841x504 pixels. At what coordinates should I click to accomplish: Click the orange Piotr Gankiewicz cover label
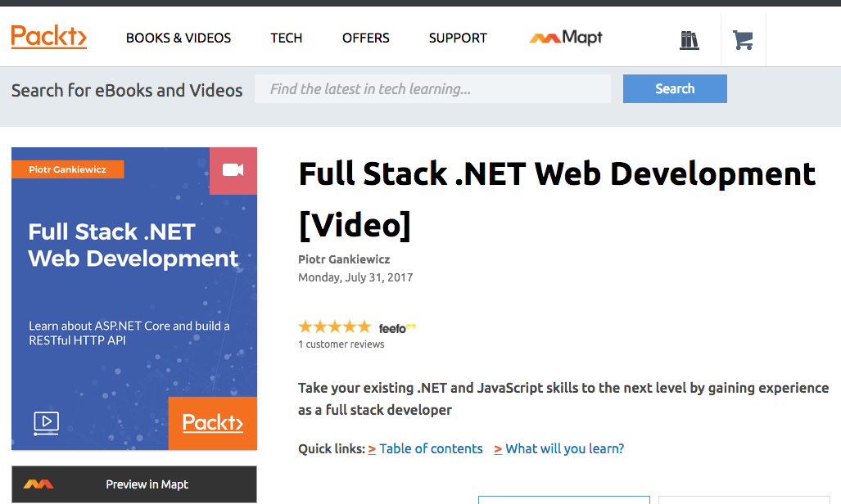68,169
